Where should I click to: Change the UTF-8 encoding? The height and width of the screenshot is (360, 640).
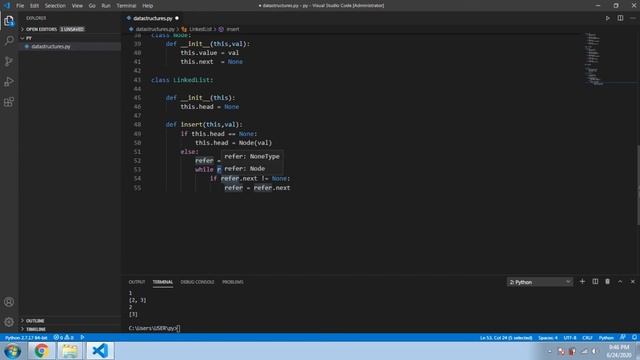[570, 338]
